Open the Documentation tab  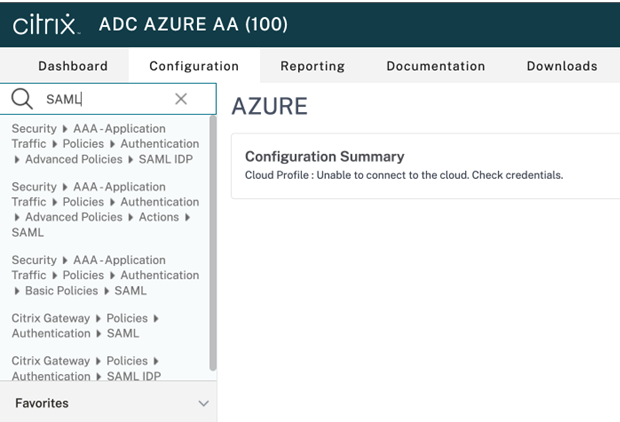pyautogui.click(x=435, y=66)
